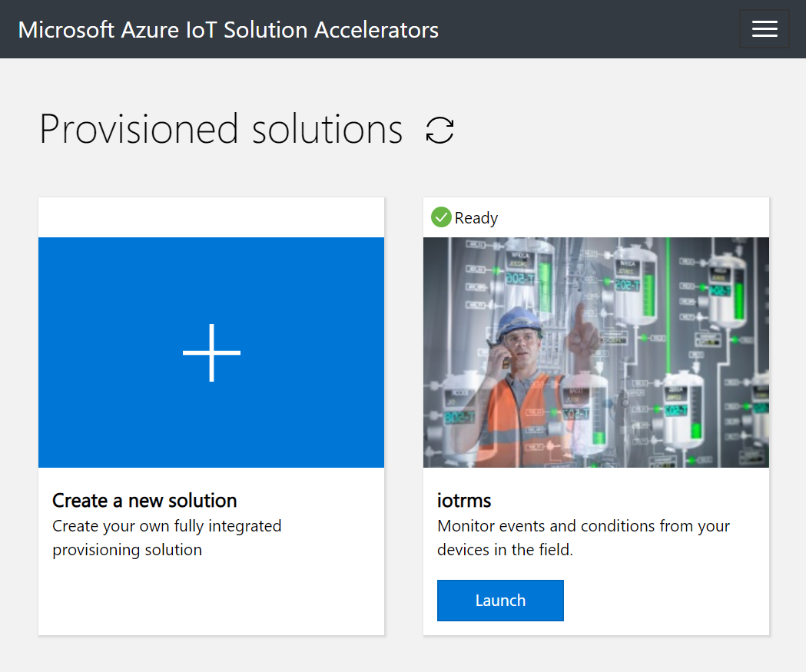Select the Create a new solution title
The height and width of the screenshot is (672, 806).
[x=144, y=501]
